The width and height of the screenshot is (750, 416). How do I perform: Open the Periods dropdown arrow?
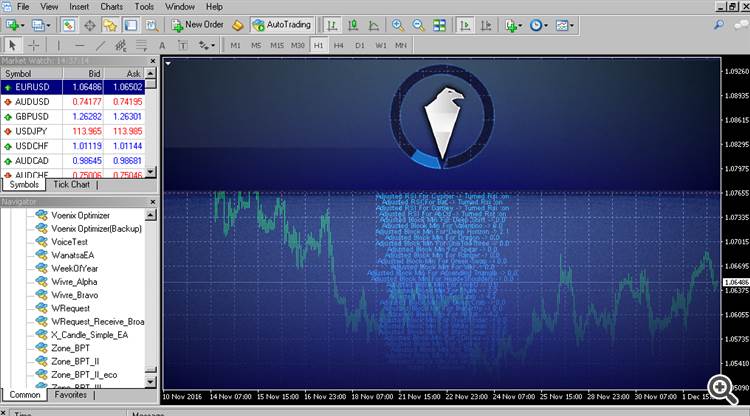click(x=546, y=25)
